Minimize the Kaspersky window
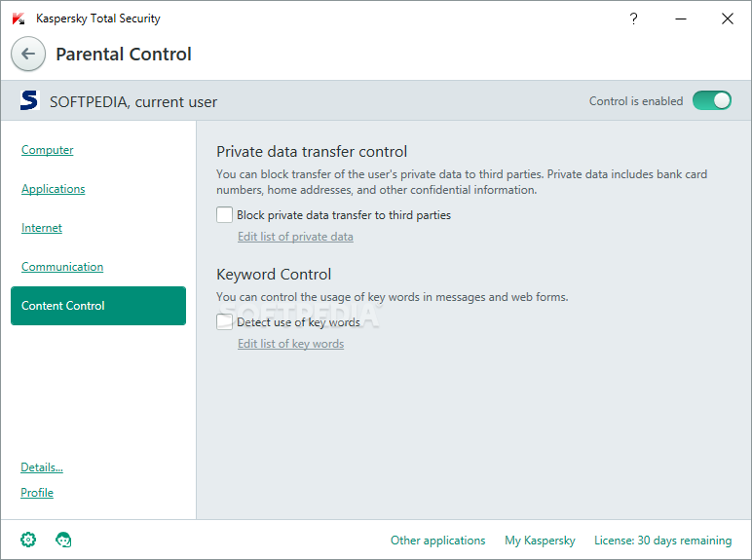The image size is (752, 560). point(681,19)
